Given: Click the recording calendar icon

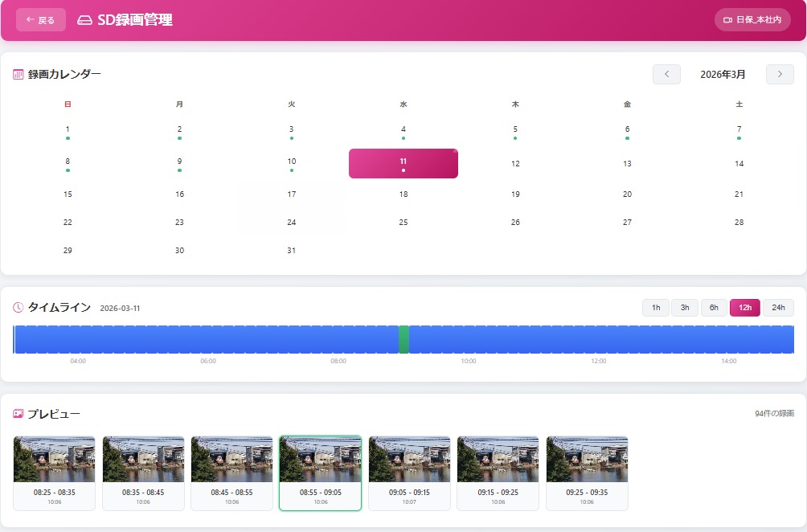Looking at the screenshot, I should 18,75.
